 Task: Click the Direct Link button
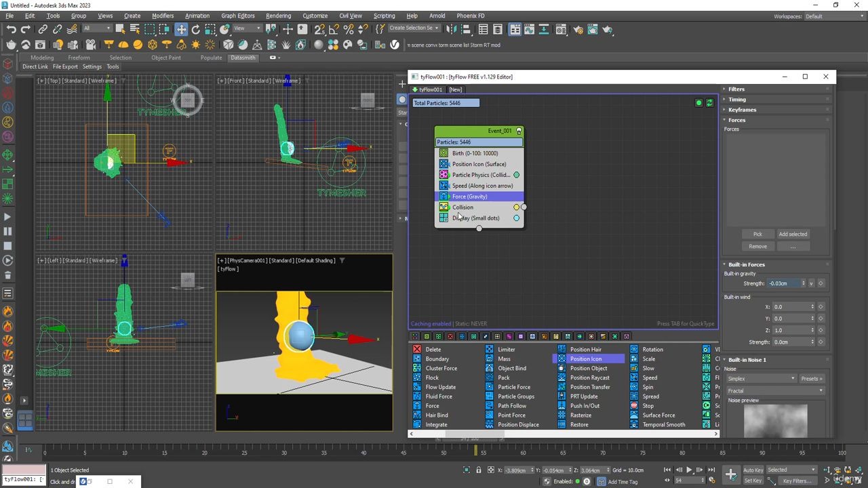pos(35,67)
